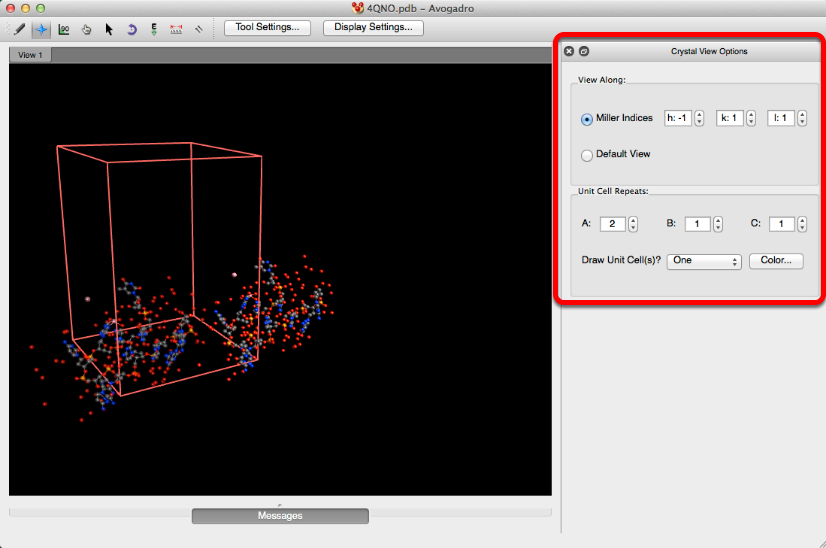Expand the Messages panel
Viewport: 826px width, 548px height.
pos(280,516)
